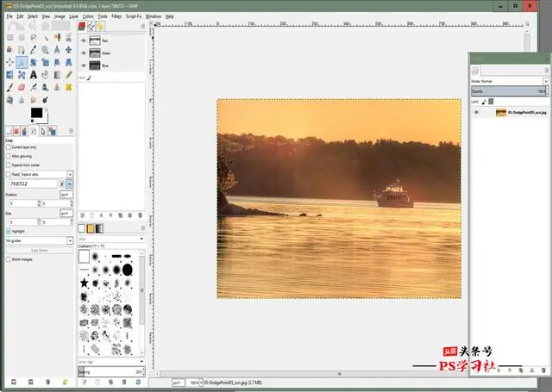This screenshot has height=392, width=552.
Task: Select the Smudge tool
Action: point(34,100)
